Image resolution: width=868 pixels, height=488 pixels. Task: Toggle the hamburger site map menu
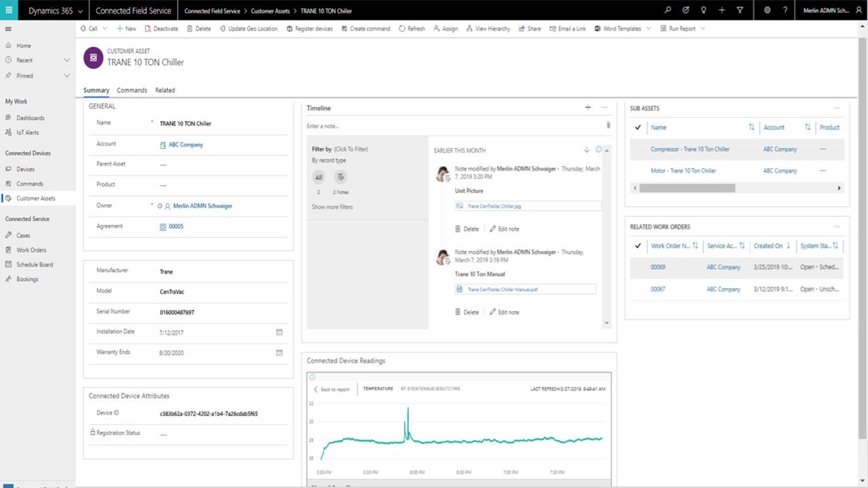coord(8,29)
